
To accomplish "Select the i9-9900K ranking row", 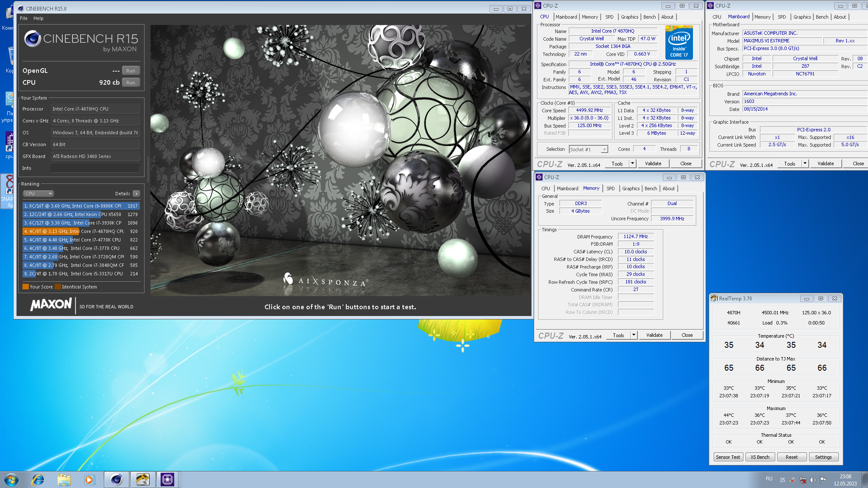I will tap(81, 206).
